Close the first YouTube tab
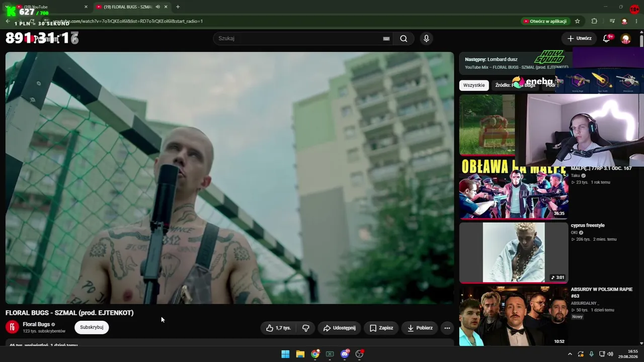Image resolution: width=644 pixels, height=362 pixels. (86, 7)
